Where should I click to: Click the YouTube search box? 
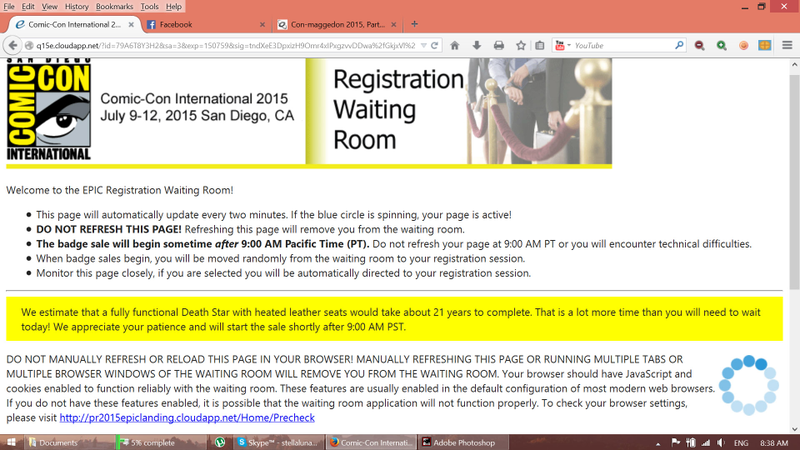(622, 45)
